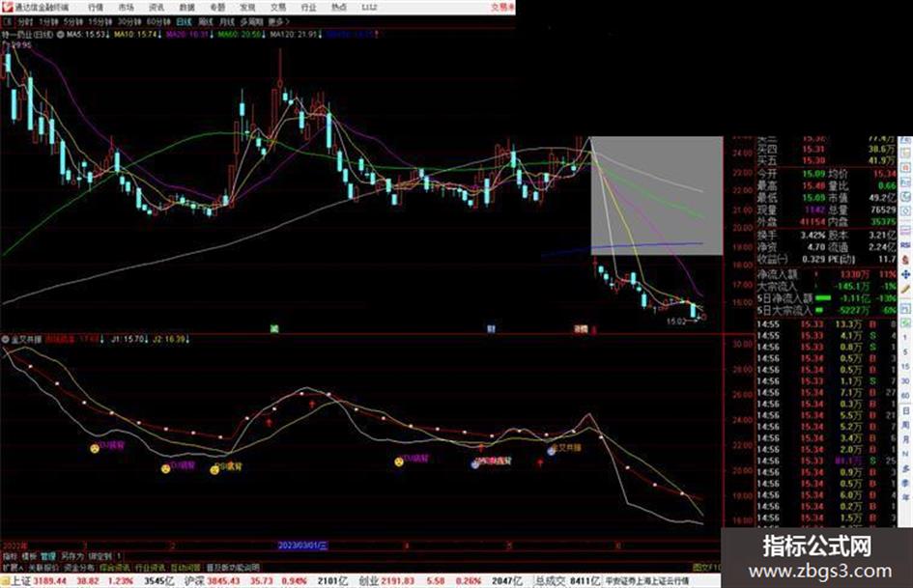Open the 行业 menu in top bar
Screen dimensions: 913x588
click(308, 7)
